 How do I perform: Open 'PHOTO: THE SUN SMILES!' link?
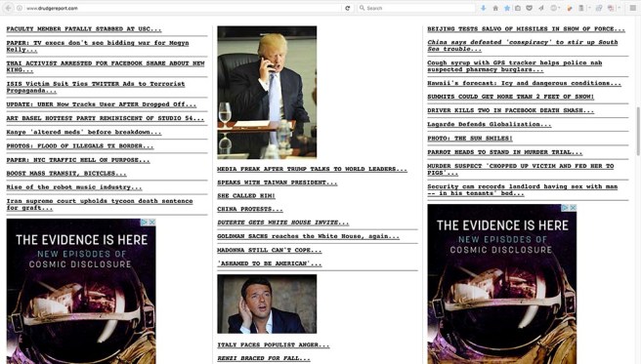pyautogui.click(x=470, y=139)
